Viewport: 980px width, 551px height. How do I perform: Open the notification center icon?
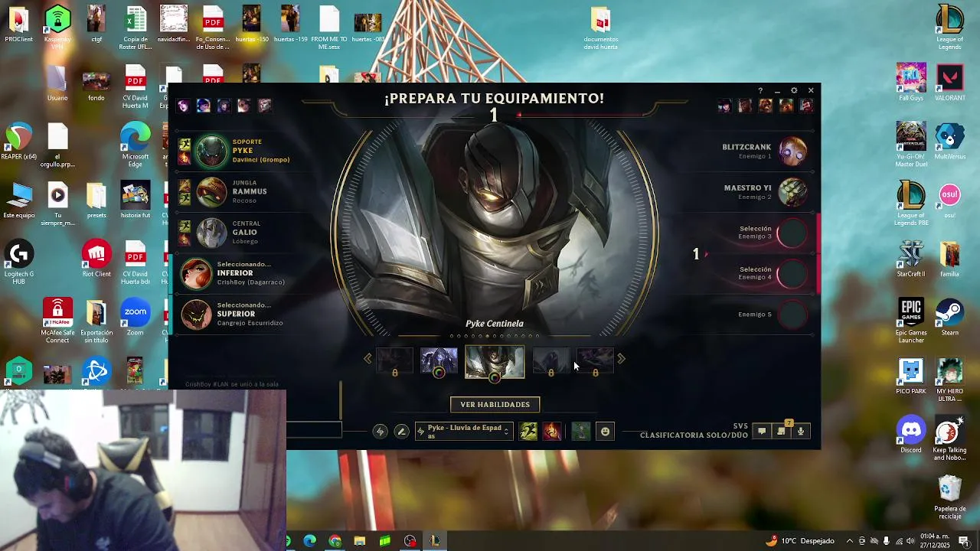pyautogui.click(x=964, y=541)
